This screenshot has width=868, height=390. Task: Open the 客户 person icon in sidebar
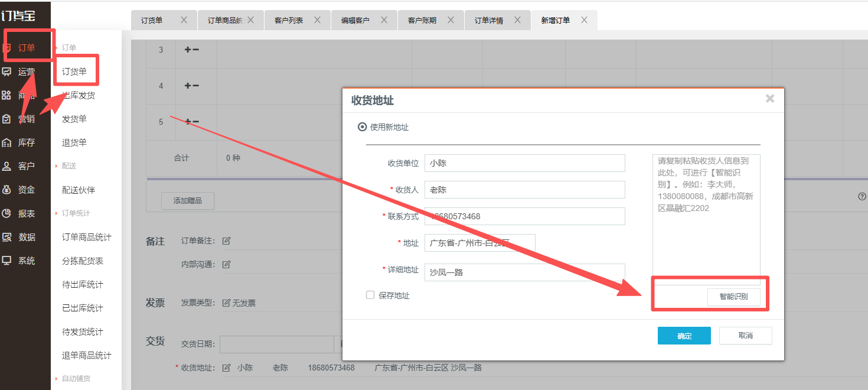tap(6, 166)
